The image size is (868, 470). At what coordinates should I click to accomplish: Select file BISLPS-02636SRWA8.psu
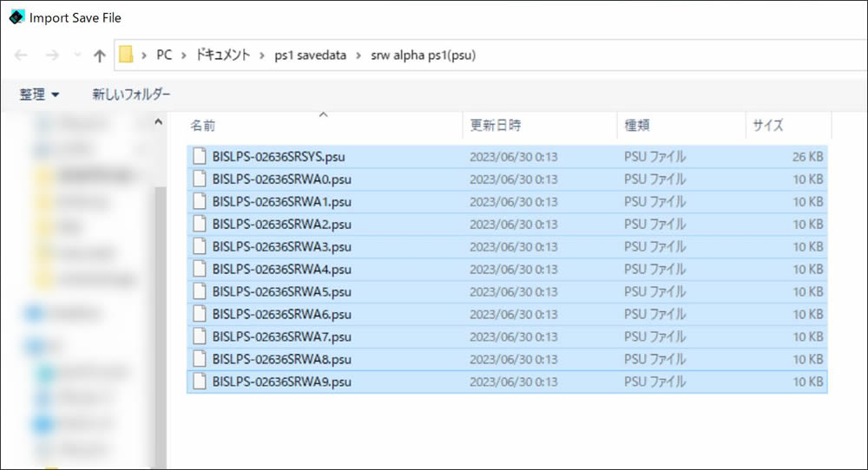(507, 359)
